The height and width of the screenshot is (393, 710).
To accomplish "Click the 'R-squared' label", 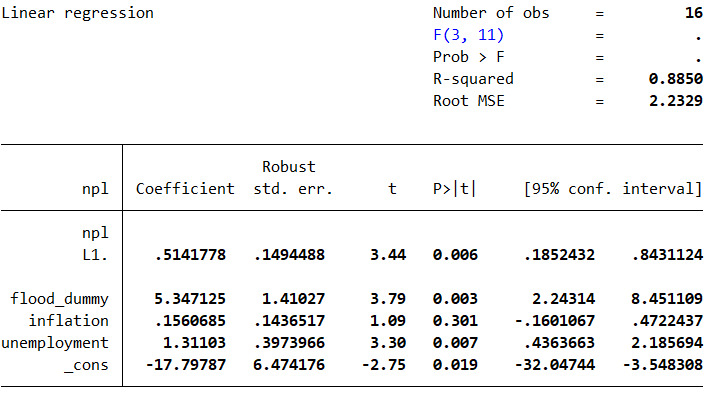I will (473, 79).
